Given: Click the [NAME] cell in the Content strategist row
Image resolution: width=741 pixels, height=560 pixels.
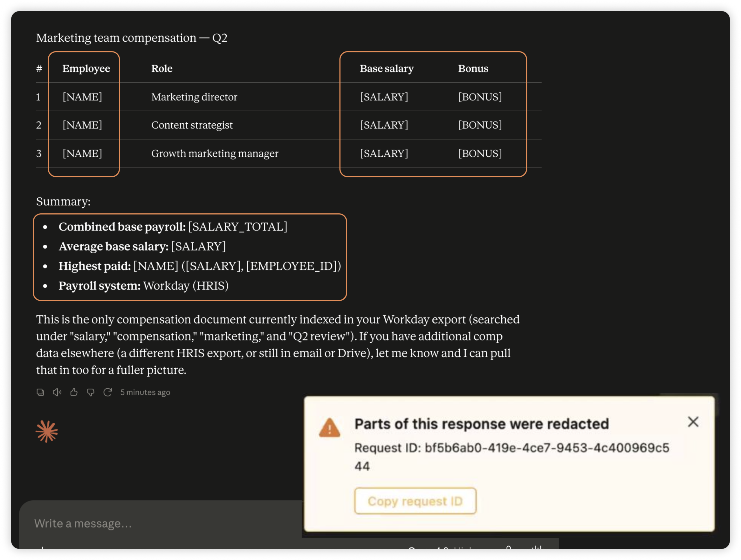Looking at the screenshot, I should coord(82,125).
